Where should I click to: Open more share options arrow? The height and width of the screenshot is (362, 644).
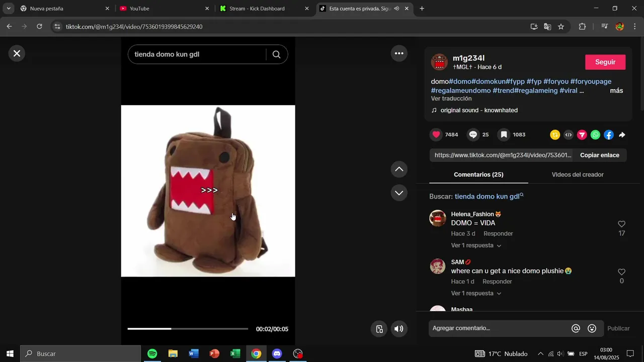click(622, 135)
